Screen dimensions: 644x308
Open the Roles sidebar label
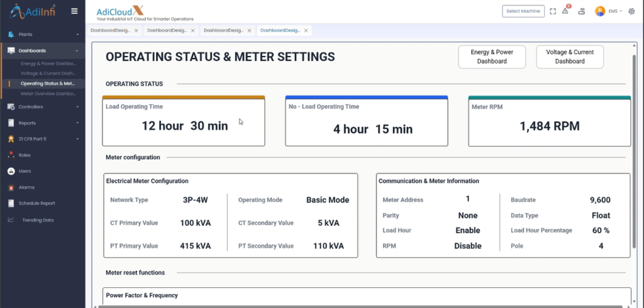coord(25,155)
